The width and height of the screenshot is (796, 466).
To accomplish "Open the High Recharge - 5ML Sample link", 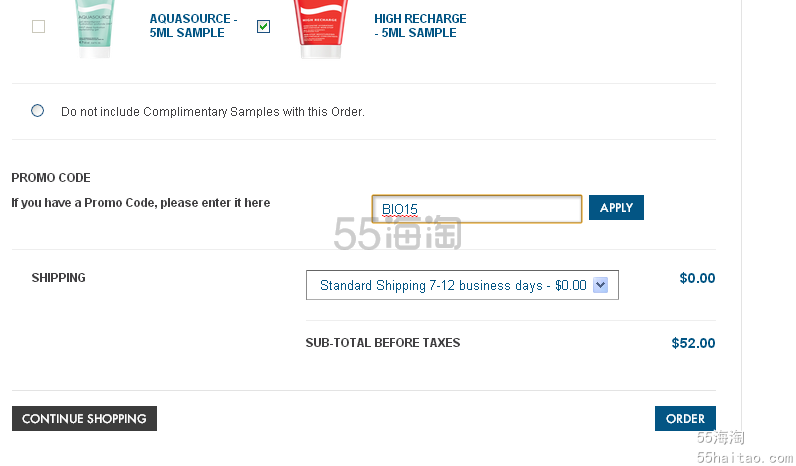I will tap(420, 25).
